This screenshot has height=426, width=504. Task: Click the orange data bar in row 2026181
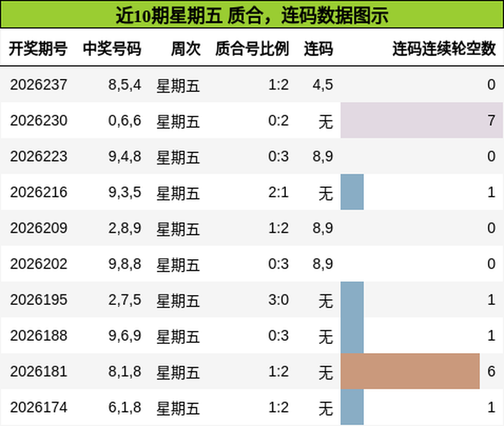410,371
